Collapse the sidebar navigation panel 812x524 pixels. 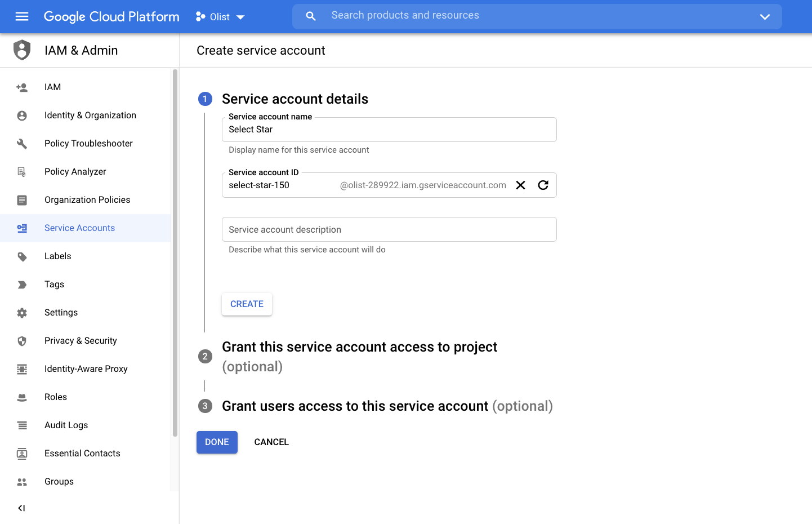[21, 508]
